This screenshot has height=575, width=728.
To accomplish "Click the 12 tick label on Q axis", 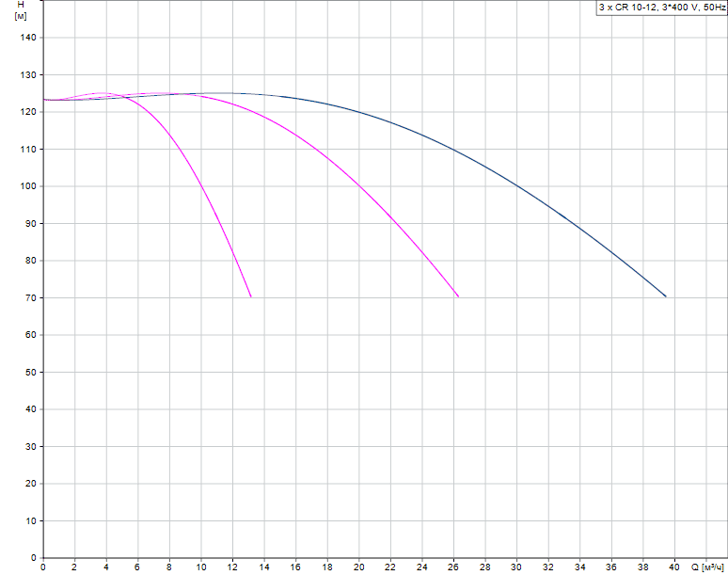I will 232,567.
